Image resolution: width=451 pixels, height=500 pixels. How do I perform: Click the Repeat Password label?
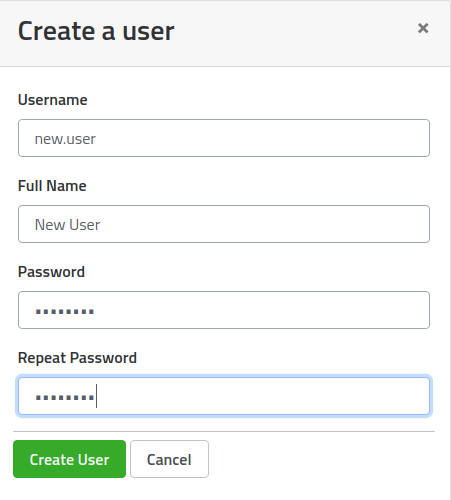pos(77,358)
